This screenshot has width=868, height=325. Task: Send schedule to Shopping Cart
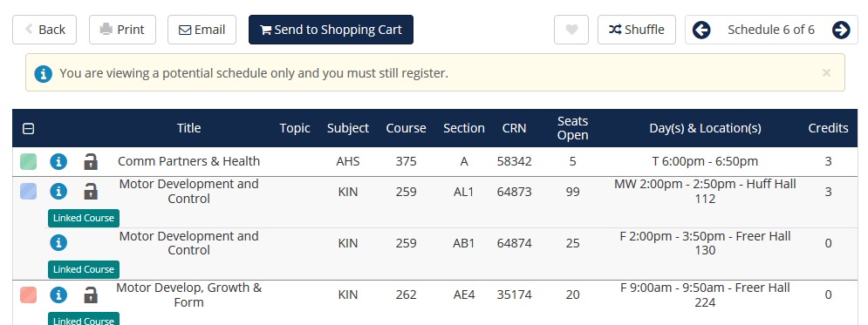point(331,30)
